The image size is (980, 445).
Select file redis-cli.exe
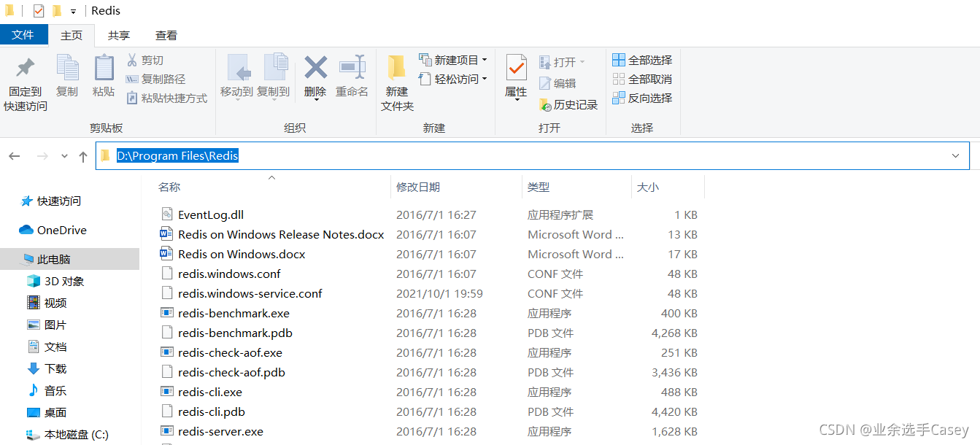210,392
